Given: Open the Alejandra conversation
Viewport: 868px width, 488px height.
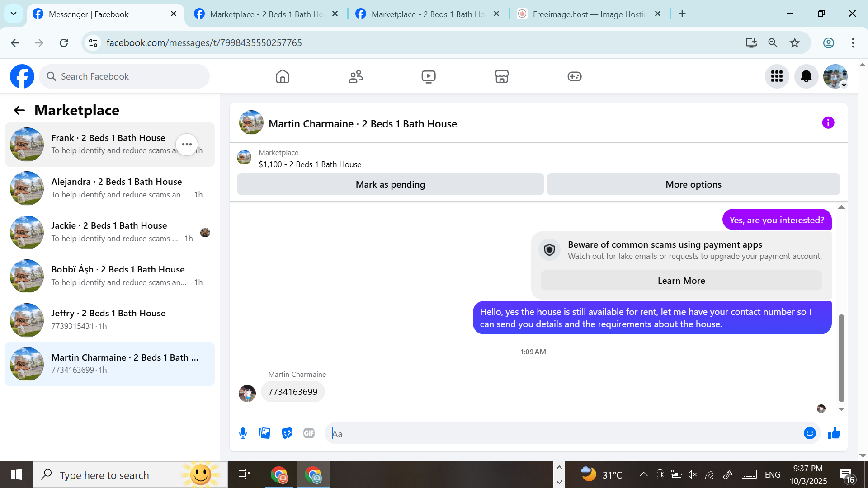Looking at the screenshot, I should pos(110,188).
